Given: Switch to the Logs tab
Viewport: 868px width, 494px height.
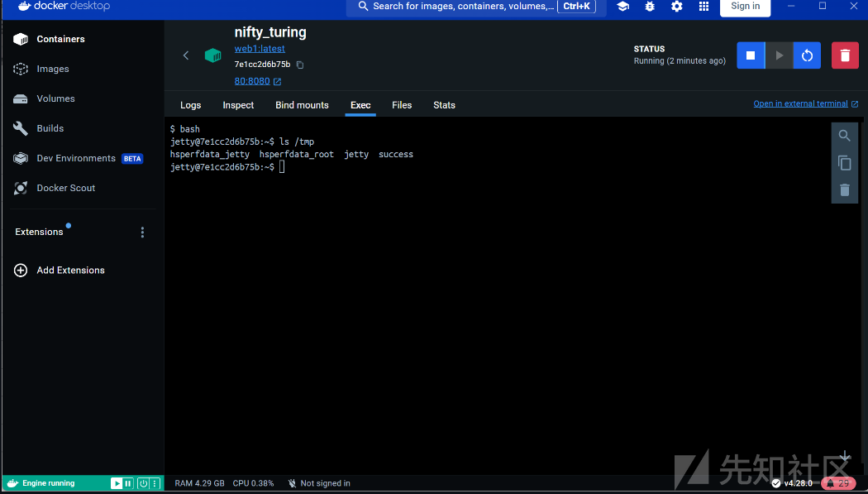Looking at the screenshot, I should [x=190, y=105].
